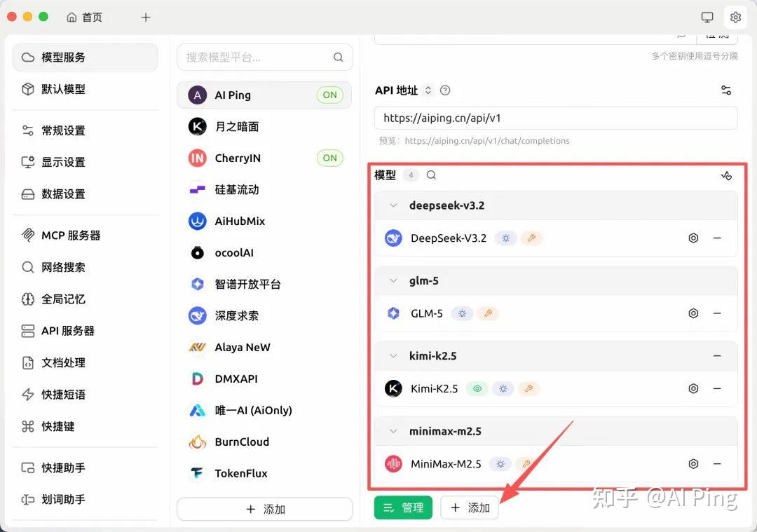Viewport: 757px width, 532px height.
Task: Open 快捷助手 settings
Action: (x=86, y=468)
